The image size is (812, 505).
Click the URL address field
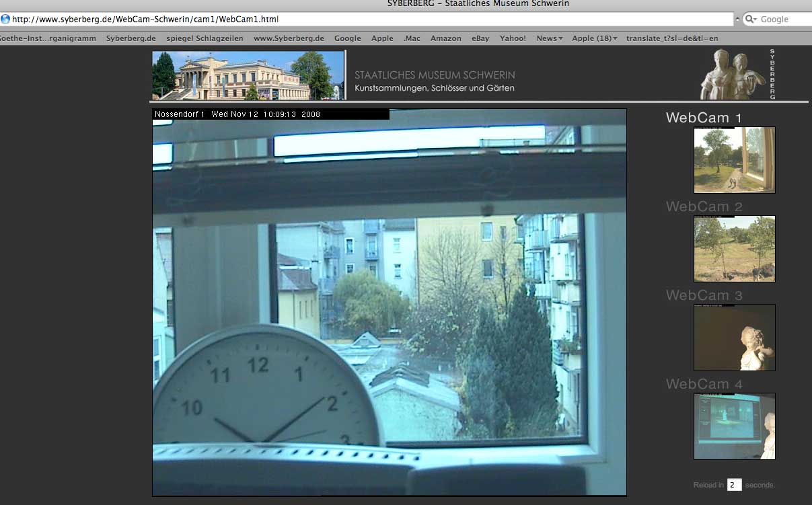tap(370, 20)
